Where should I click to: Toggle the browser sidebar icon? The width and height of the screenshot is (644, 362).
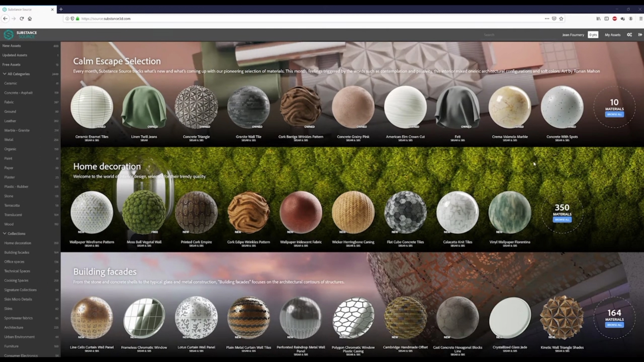coord(606,19)
